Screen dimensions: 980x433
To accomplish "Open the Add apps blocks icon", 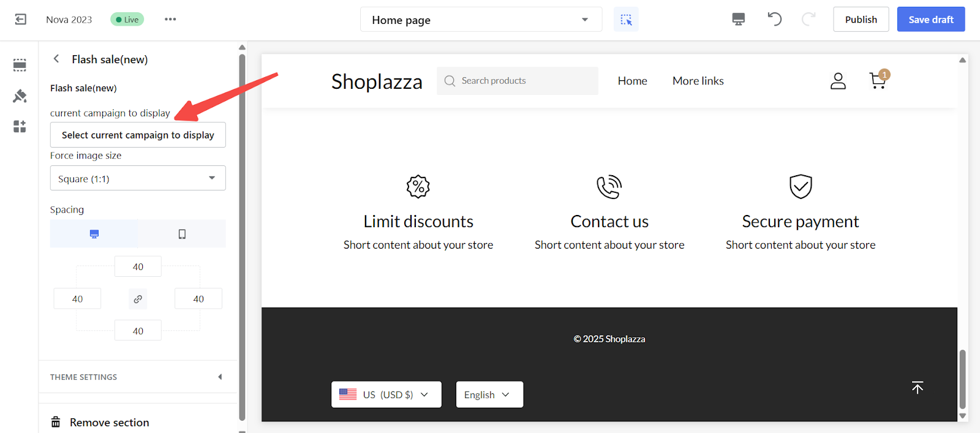I will [20, 126].
